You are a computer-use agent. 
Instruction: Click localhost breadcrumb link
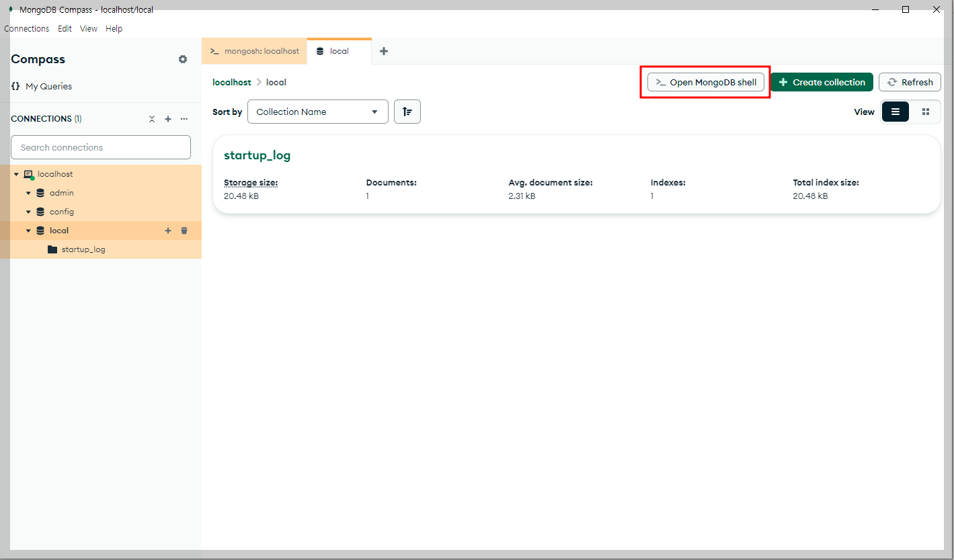231,82
